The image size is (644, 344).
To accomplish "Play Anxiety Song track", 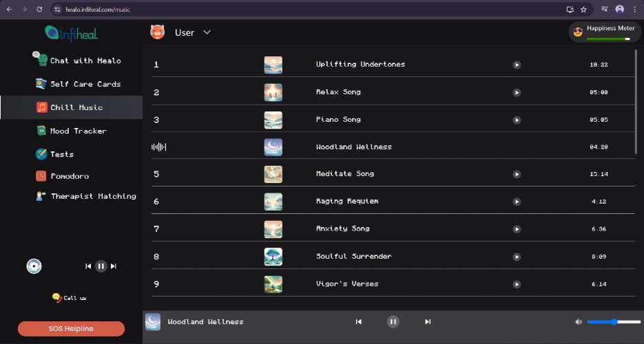I will pyautogui.click(x=517, y=229).
